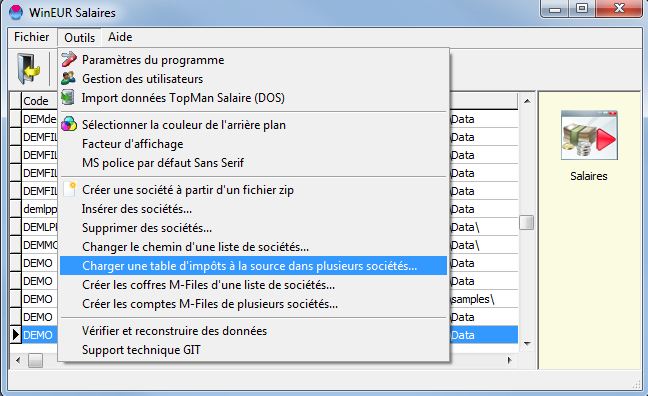Click the vertical scrollbar up arrow
Image resolution: width=648 pixels, height=396 pixels.
coord(527,101)
